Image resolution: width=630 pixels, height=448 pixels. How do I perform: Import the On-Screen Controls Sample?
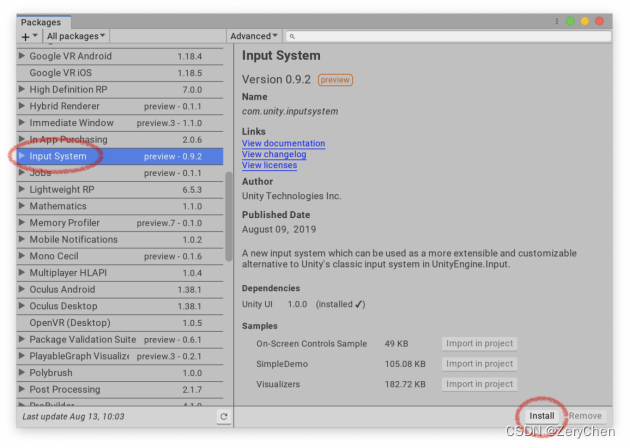point(479,344)
